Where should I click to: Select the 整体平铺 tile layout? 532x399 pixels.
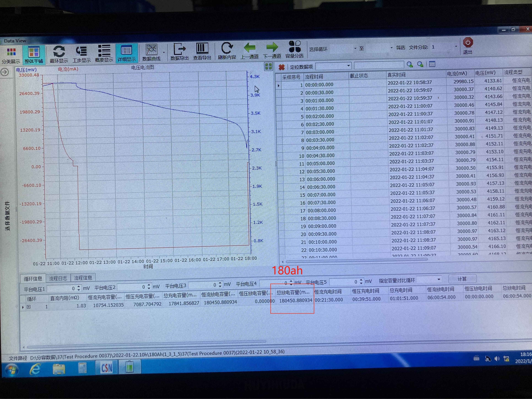pos(34,55)
